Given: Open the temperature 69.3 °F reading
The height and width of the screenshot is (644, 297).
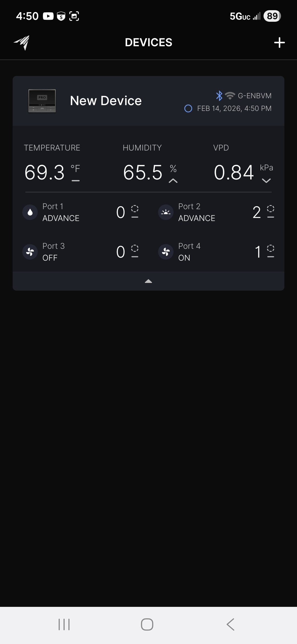Looking at the screenshot, I should coord(45,173).
